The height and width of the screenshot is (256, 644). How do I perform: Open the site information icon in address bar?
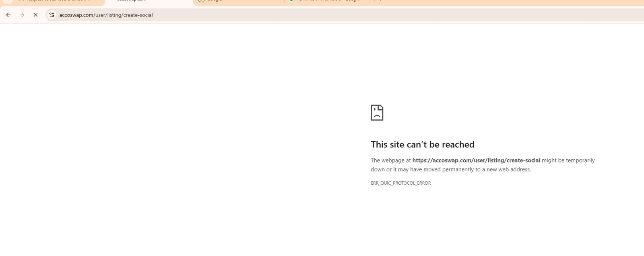52,15
